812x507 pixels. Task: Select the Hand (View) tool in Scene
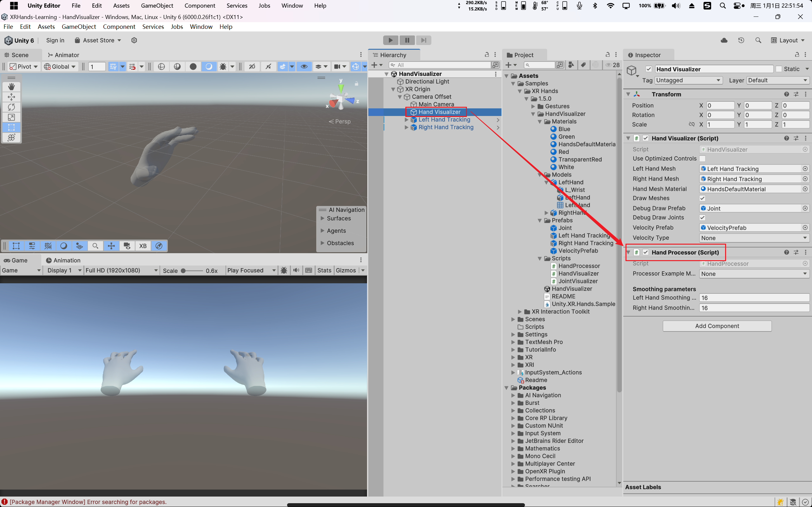coord(11,87)
